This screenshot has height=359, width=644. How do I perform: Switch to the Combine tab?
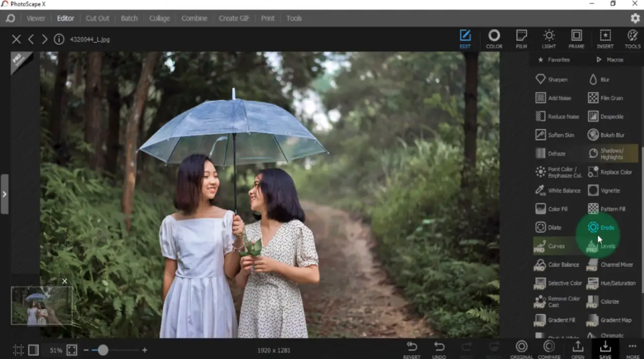tap(194, 18)
